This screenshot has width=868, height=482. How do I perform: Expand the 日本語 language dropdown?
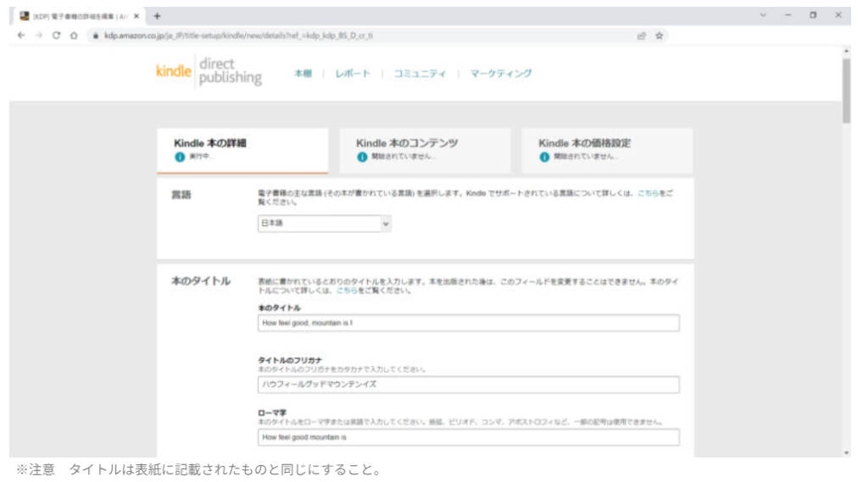(325, 224)
